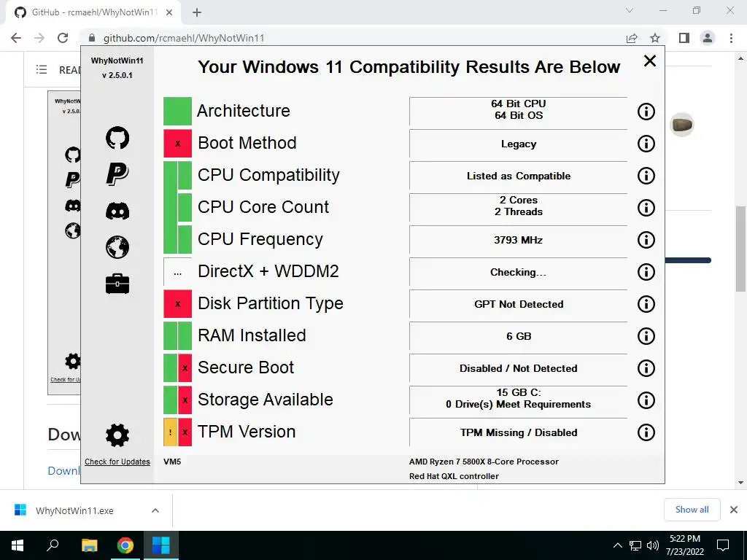The height and width of the screenshot is (560, 747).
Task: Click the Legacy boot method result
Action: pos(519,144)
